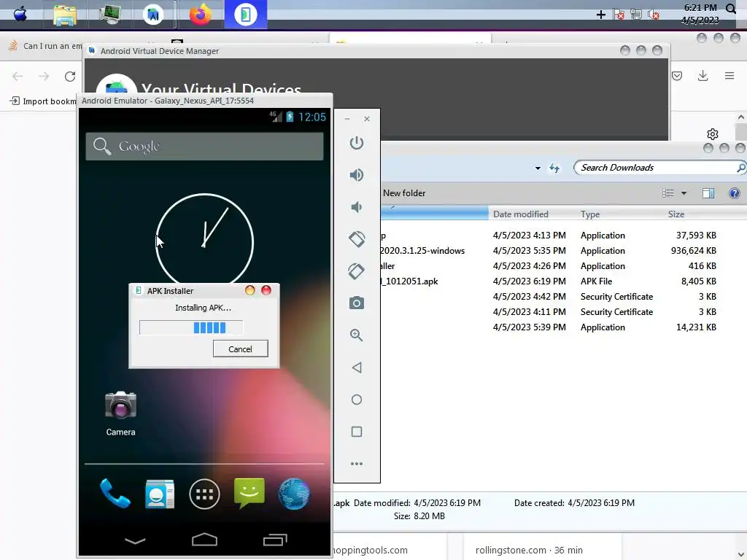Sort by Date modified column
The image size is (747, 560).
point(520,214)
